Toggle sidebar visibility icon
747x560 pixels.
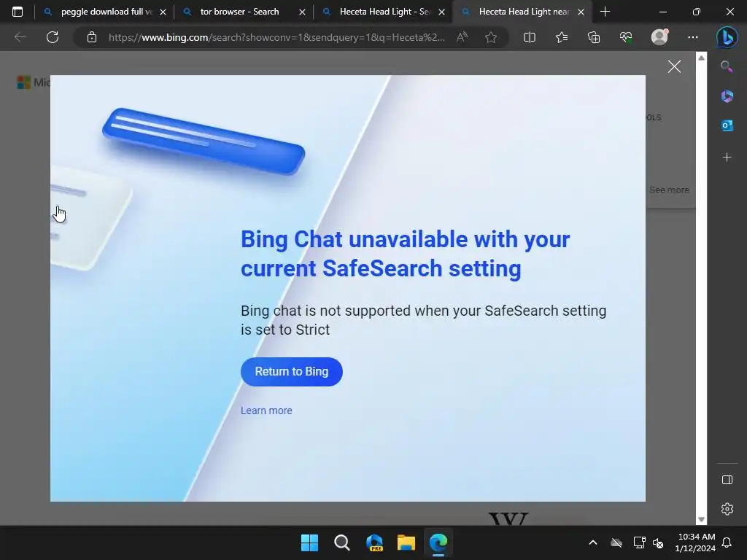[727, 480]
